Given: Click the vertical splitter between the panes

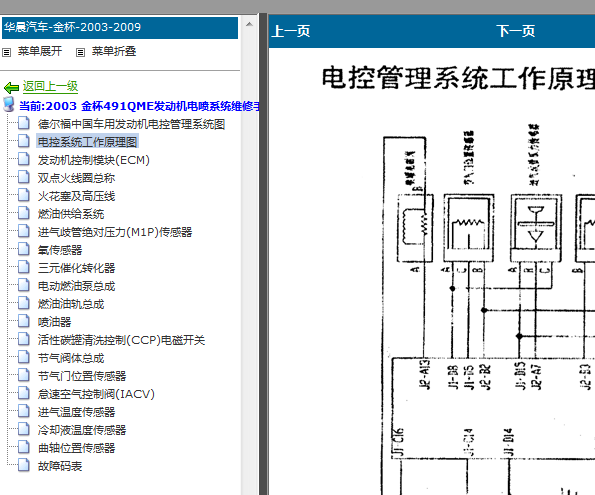Looking at the screenshot, I should coord(263,254).
